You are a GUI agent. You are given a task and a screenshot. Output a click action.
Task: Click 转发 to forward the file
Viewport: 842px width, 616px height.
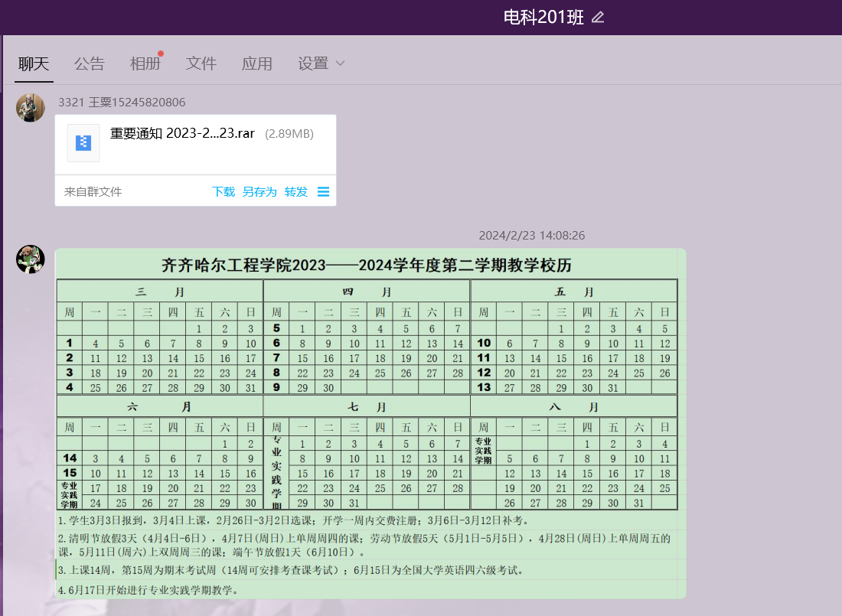296,192
